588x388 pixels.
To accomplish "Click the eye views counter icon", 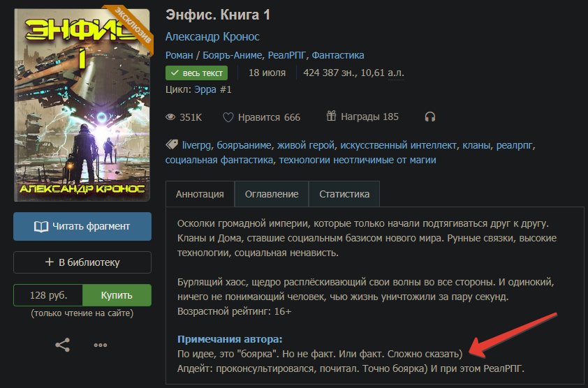I will [x=170, y=117].
